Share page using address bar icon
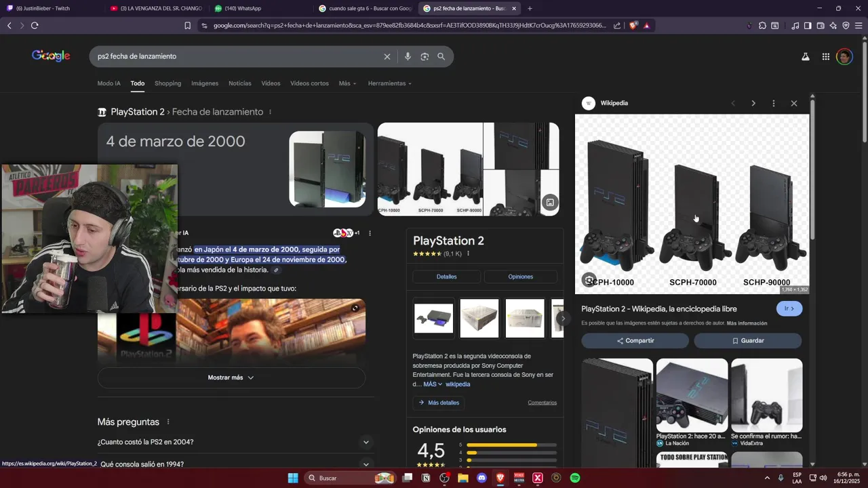Image resolution: width=868 pixels, height=488 pixels. [x=617, y=26]
